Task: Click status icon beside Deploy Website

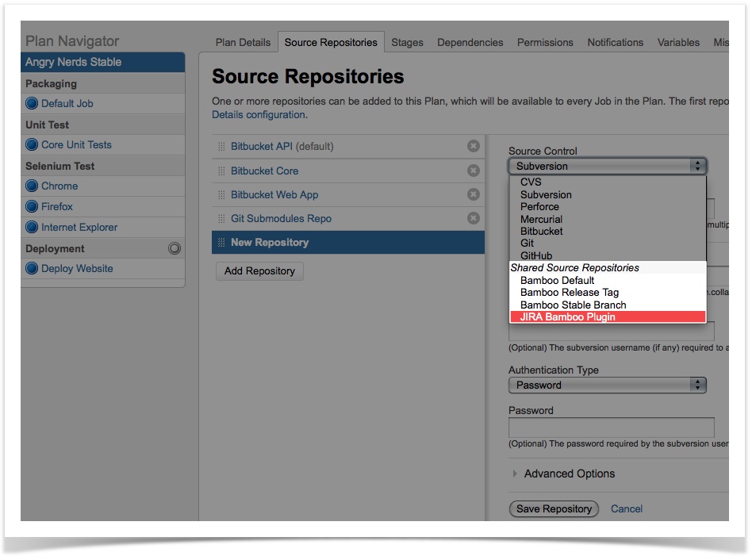Action: click(x=32, y=268)
